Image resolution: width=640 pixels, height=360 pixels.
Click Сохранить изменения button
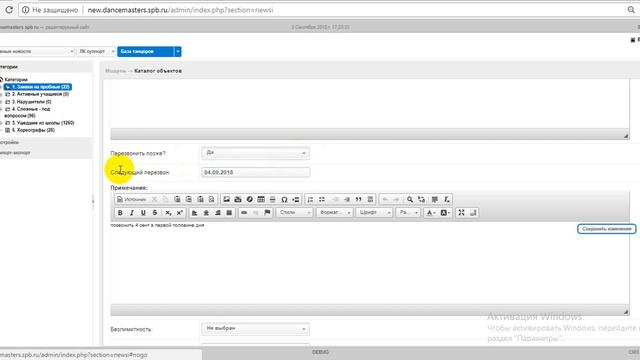607,229
